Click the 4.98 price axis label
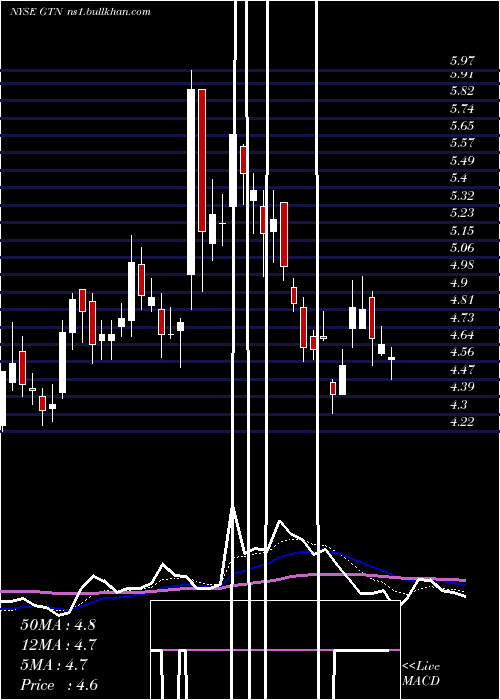The height and width of the screenshot is (700, 500). pos(462,265)
